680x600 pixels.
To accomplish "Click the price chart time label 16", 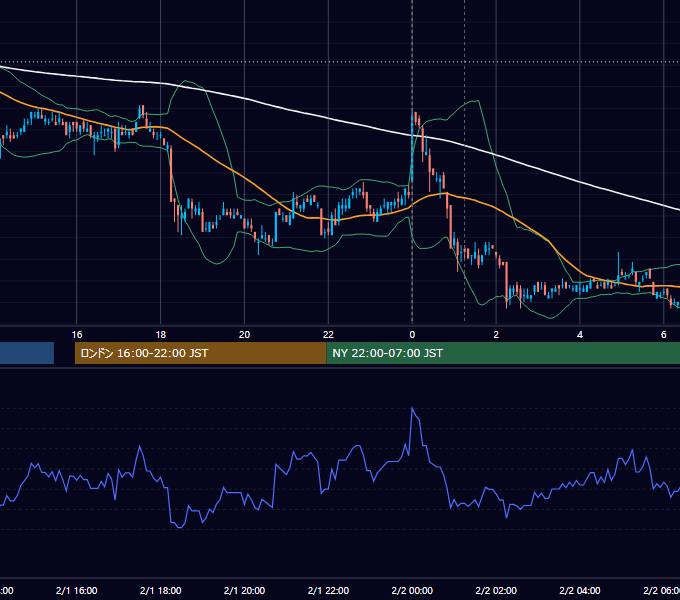I will (77, 334).
